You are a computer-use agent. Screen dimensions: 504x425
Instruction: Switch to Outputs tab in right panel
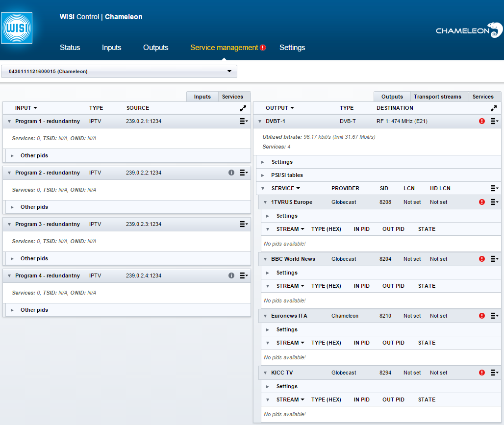(x=392, y=97)
